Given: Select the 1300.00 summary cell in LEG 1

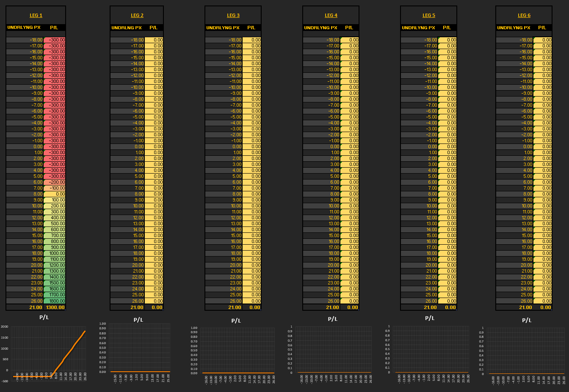Looking at the screenshot, I should click(55, 307).
